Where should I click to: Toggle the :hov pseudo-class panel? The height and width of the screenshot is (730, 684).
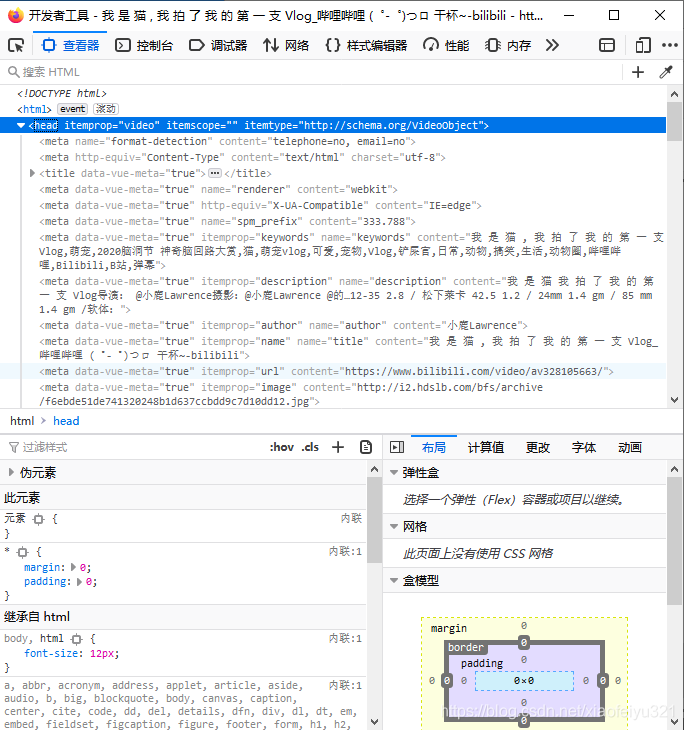pyautogui.click(x=282, y=447)
